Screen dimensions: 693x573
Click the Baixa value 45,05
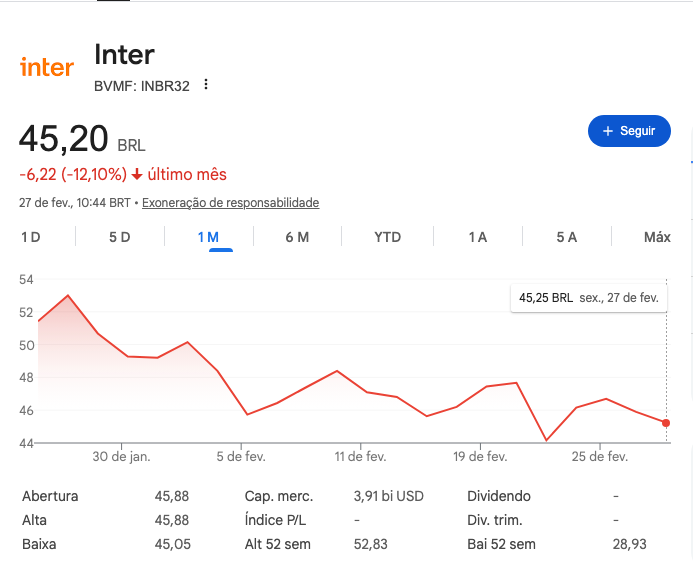[x=173, y=544]
